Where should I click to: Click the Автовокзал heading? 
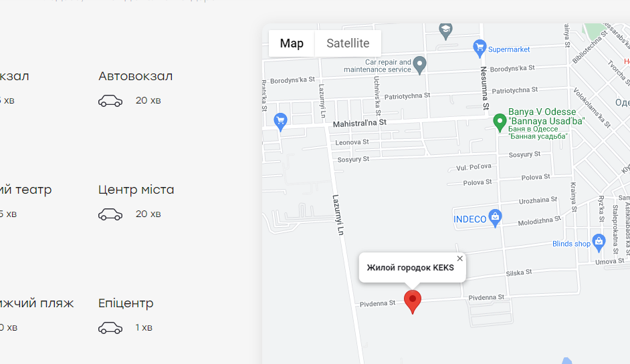135,76
